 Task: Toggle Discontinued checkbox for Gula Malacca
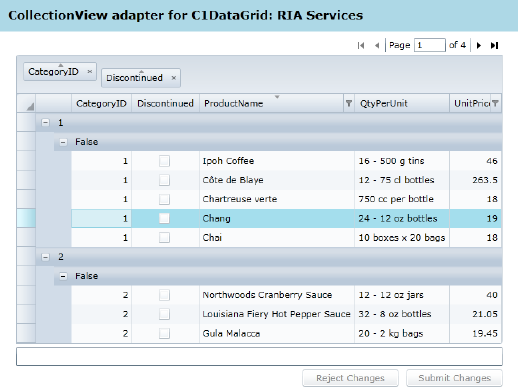tap(164, 333)
